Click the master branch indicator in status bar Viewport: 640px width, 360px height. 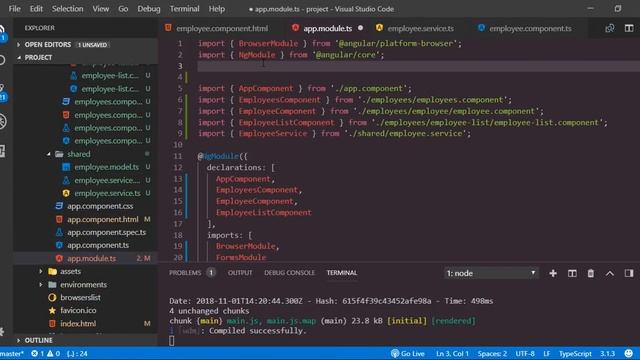11,353
